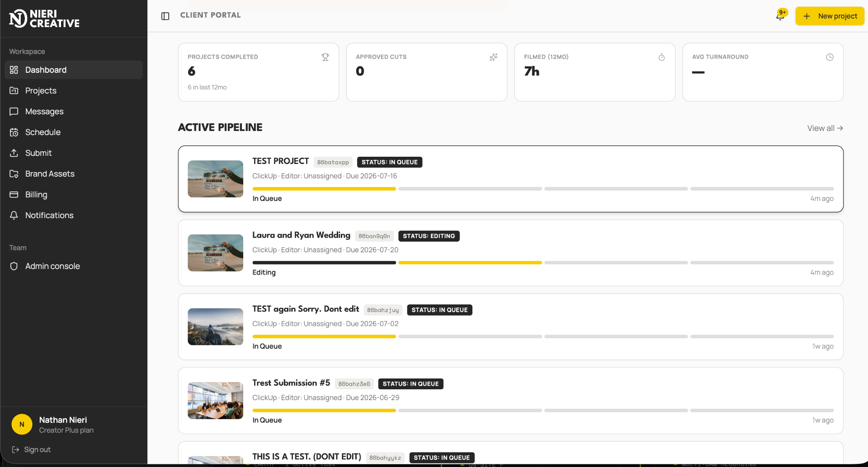Click the Notifications bell icon in sidebar

click(x=14, y=215)
